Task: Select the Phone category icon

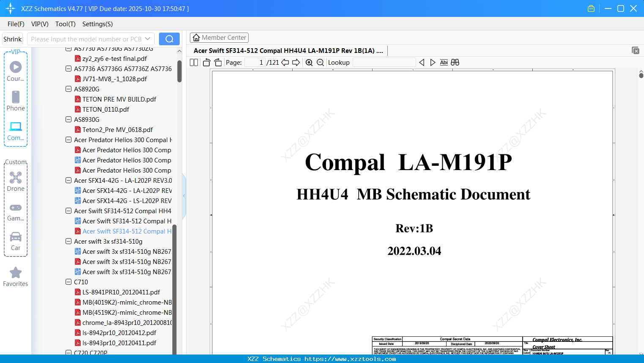Action: [x=16, y=97]
